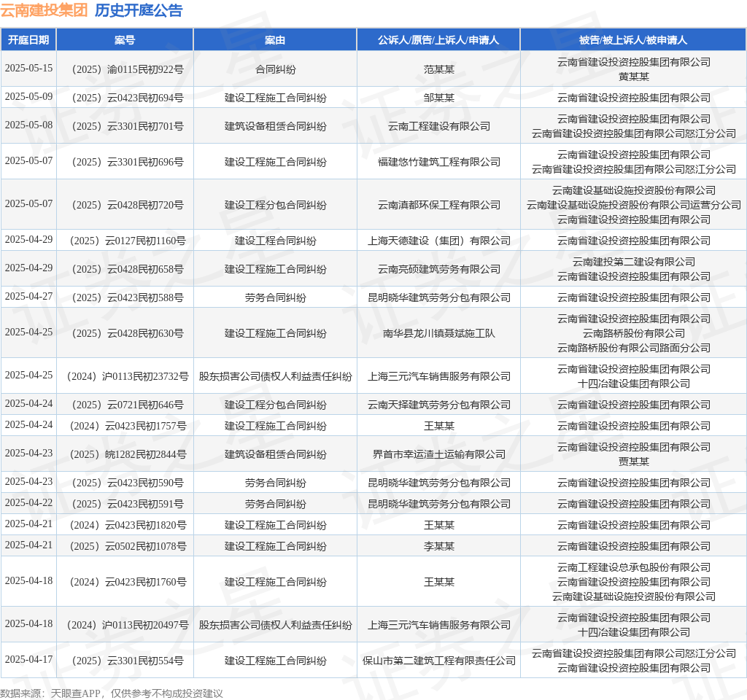The width and height of the screenshot is (747, 700).
Task: Click the 被告/被上诉人/被申请人 column header
Action: (x=634, y=40)
